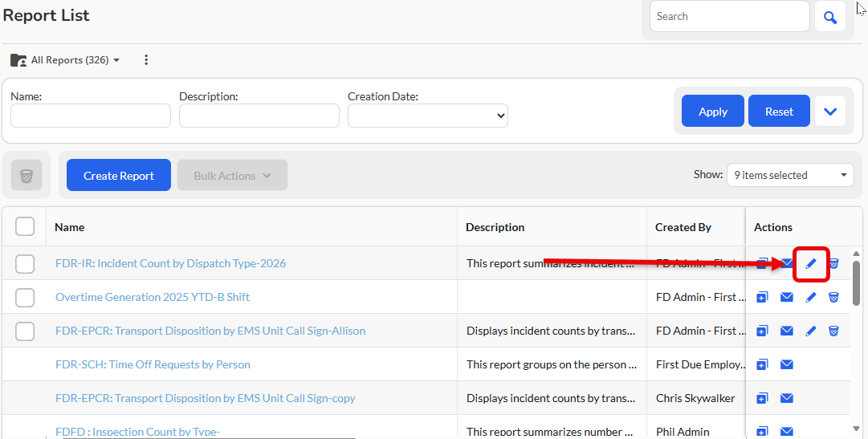Focus the Description filter field
This screenshot has height=439, width=868.
[x=259, y=116]
